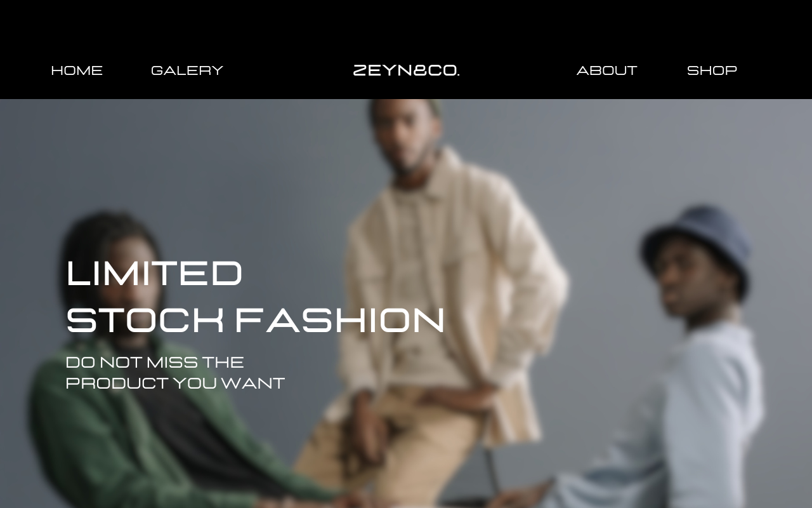Open the HOME navigation link
Screen dimensions: 812x508
pyautogui.click(x=77, y=70)
